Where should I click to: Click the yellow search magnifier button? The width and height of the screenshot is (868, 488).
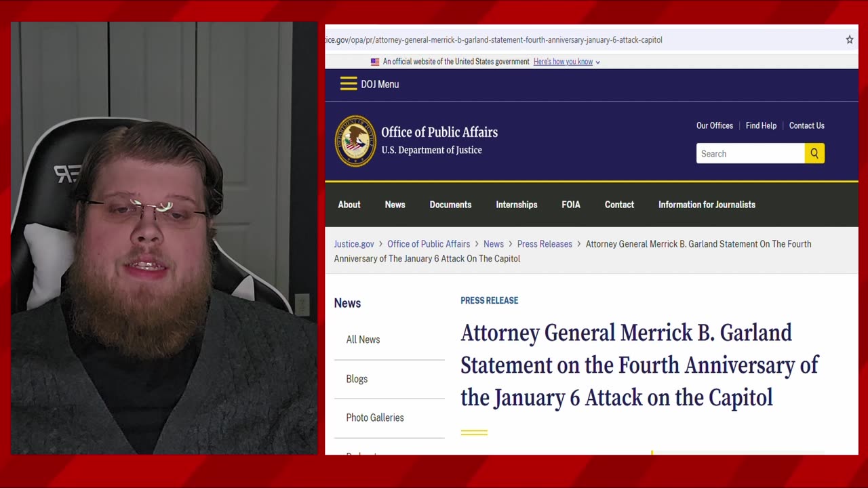tap(814, 153)
